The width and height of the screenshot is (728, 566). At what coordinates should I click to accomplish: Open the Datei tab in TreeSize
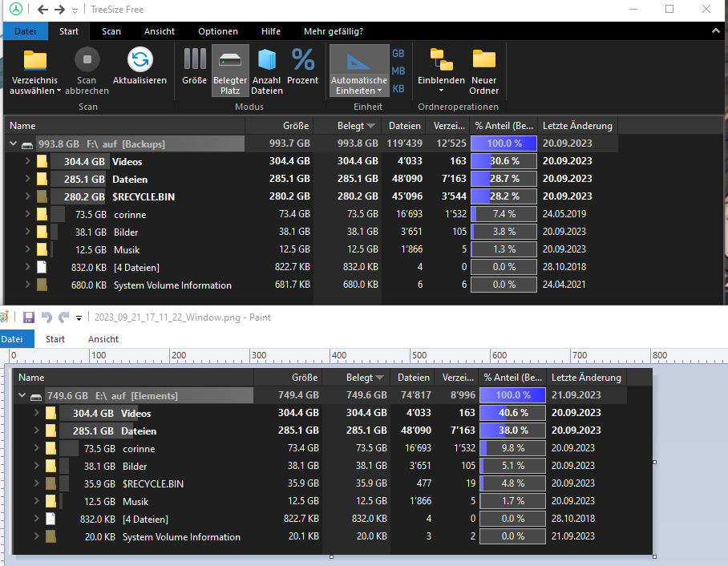pos(25,31)
